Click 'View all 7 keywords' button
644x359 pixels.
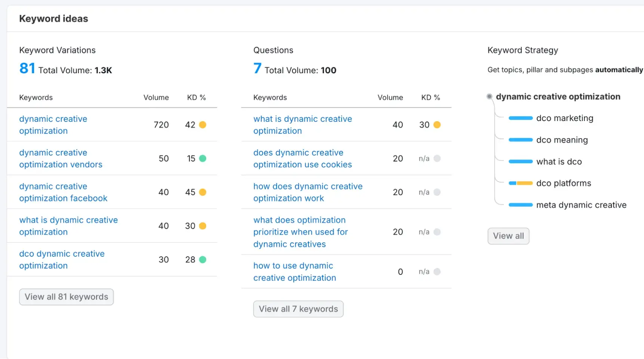click(x=298, y=309)
